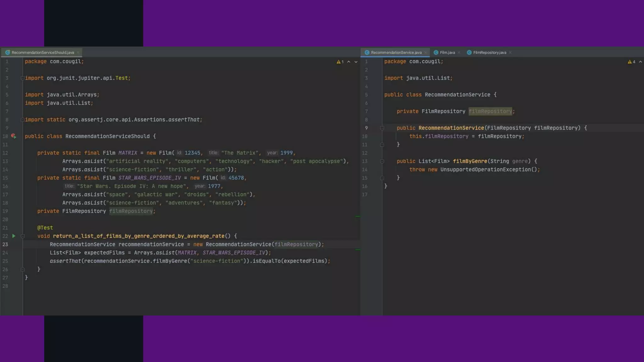Close the RecommendationService.java tab
Image resolution: width=644 pixels, height=362 pixels.
(425, 52)
